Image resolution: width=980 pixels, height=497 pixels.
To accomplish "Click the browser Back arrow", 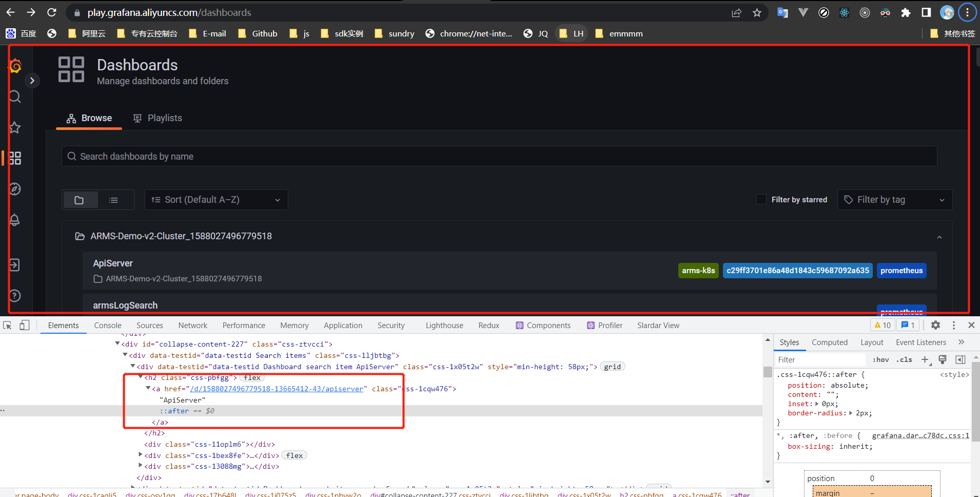I will coord(11,12).
